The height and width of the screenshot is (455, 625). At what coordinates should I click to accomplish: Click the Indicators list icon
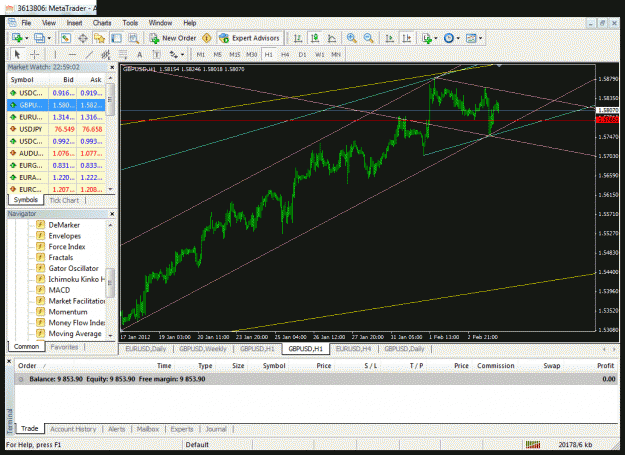click(427, 38)
